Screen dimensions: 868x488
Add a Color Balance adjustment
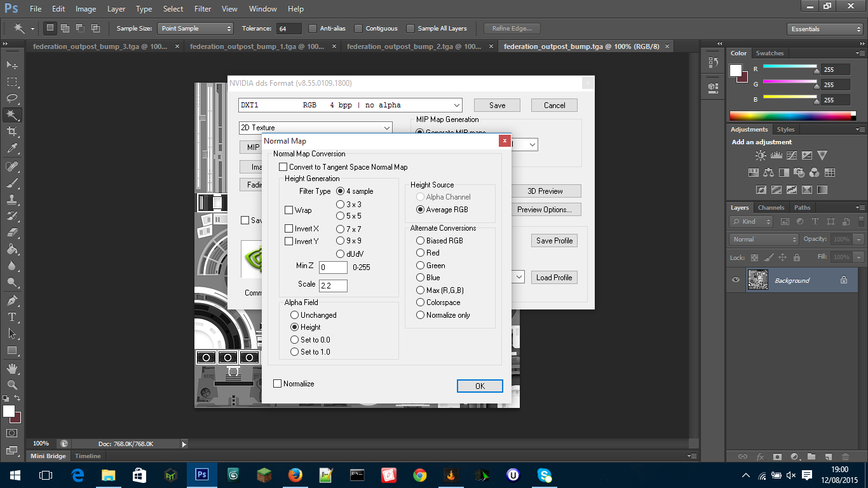click(x=768, y=172)
